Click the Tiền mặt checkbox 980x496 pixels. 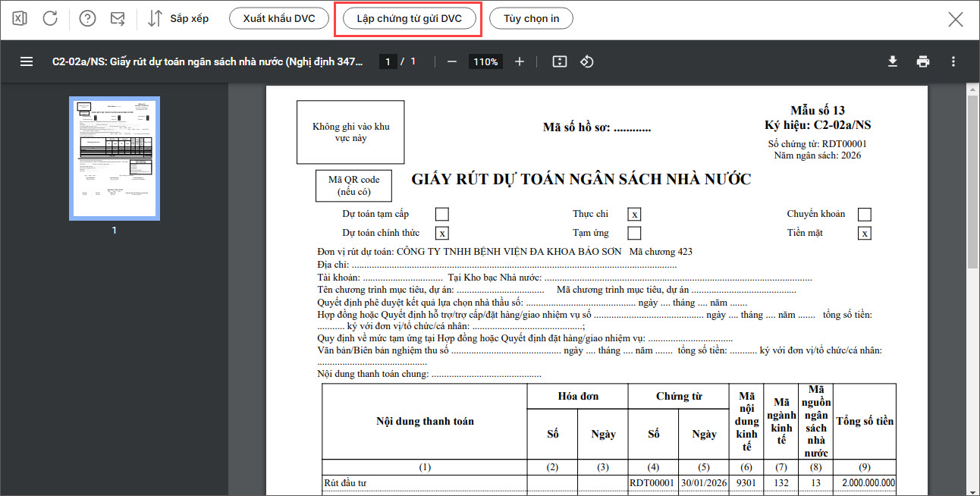click(865, 233)
